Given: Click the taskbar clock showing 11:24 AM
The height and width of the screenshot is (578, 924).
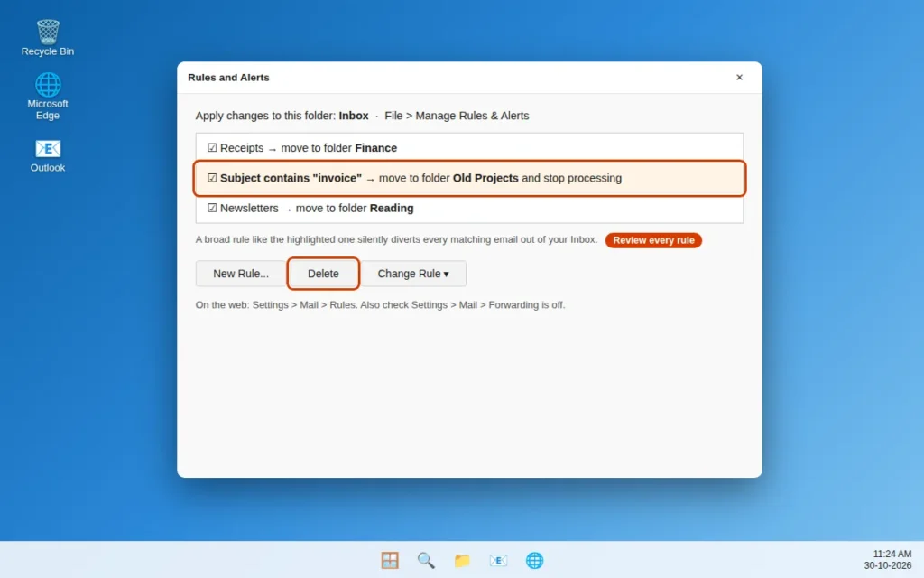Looking at the screenshot, I should [892, 554].
